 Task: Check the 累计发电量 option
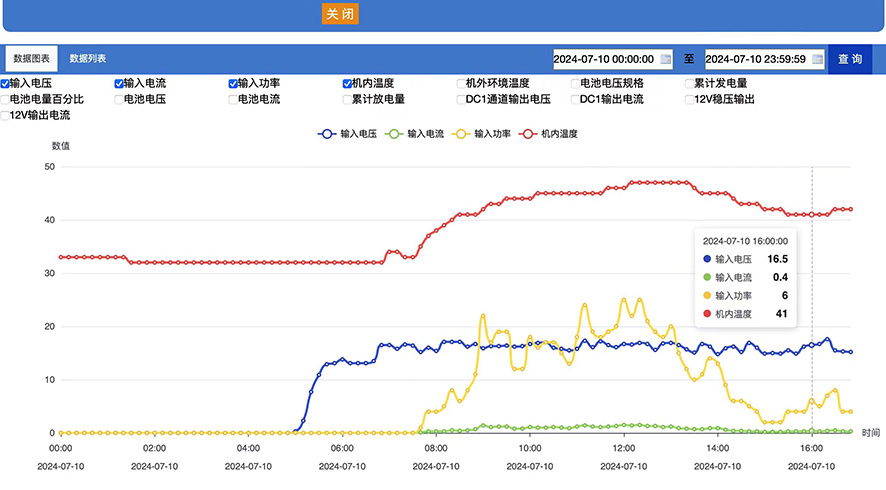689,84
